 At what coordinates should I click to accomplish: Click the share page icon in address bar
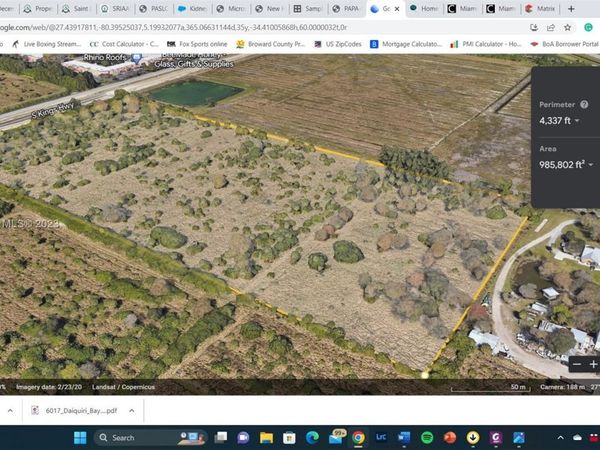pyautogui.click(x=551, y=28)
